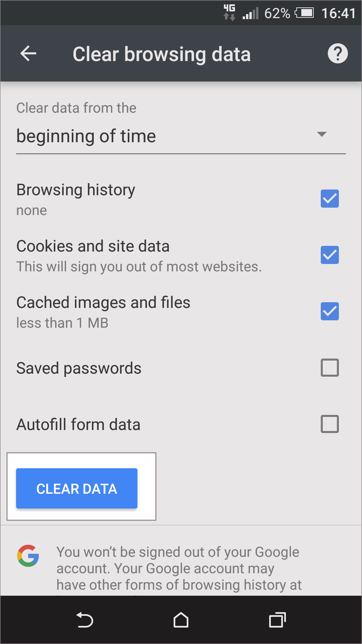Open the 'beginning of time' selector
Viewport: 362px width, 644px height.
tap(86, 137)
